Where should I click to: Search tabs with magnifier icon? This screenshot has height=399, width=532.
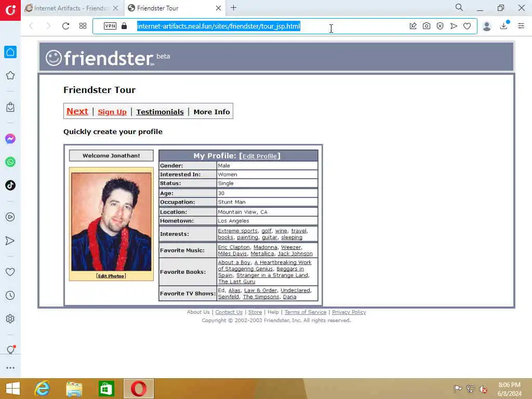(x=459, y=7)
